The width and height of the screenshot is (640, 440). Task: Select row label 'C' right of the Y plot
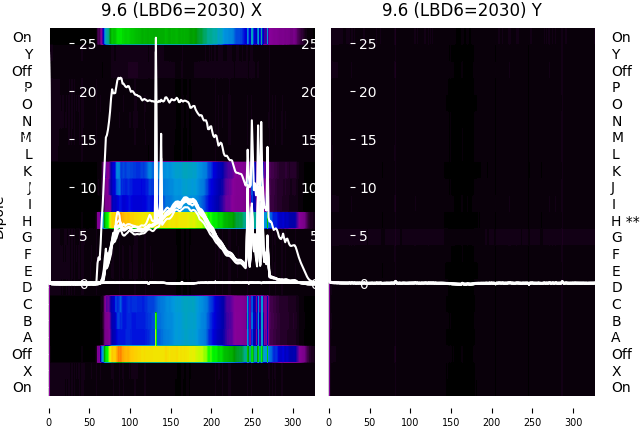pyautogui.click(x=616, y=304)
